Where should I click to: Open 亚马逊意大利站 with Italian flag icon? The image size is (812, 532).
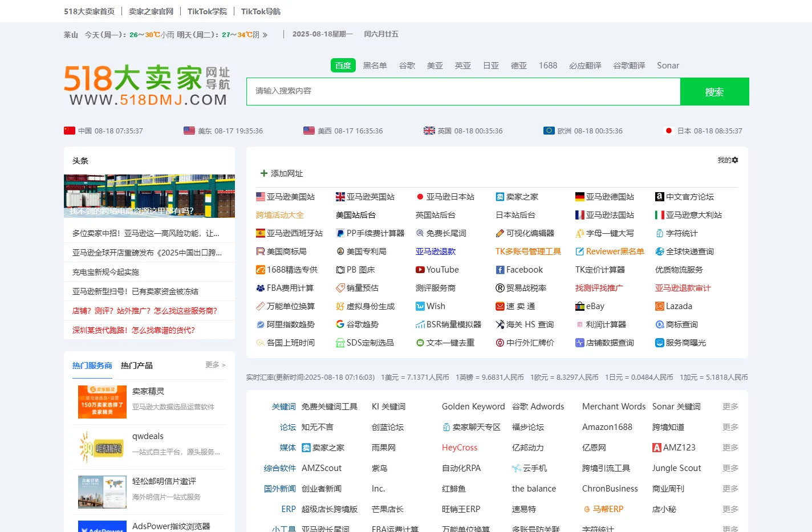[x=688, y=215]
